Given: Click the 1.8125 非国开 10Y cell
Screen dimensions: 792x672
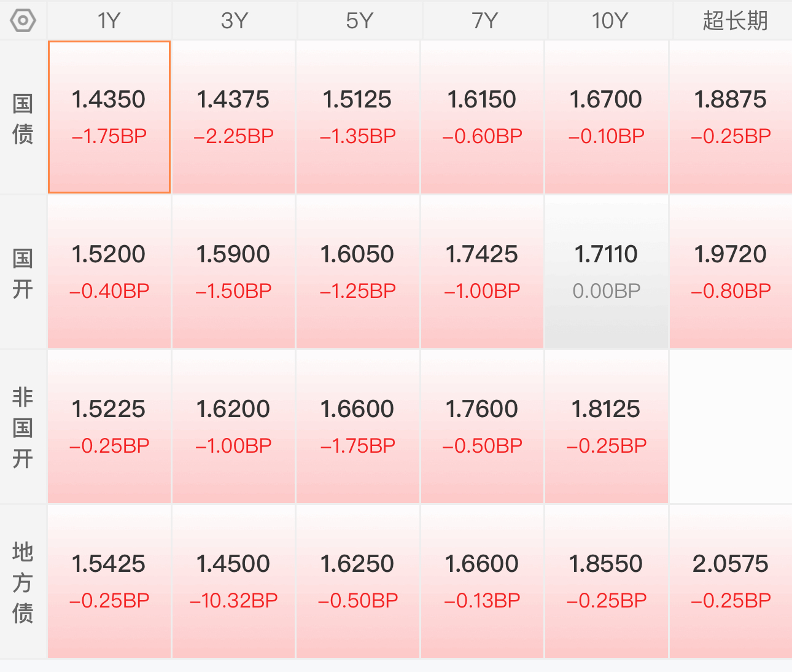Looking at the screenshot, I should click(606, 426).
